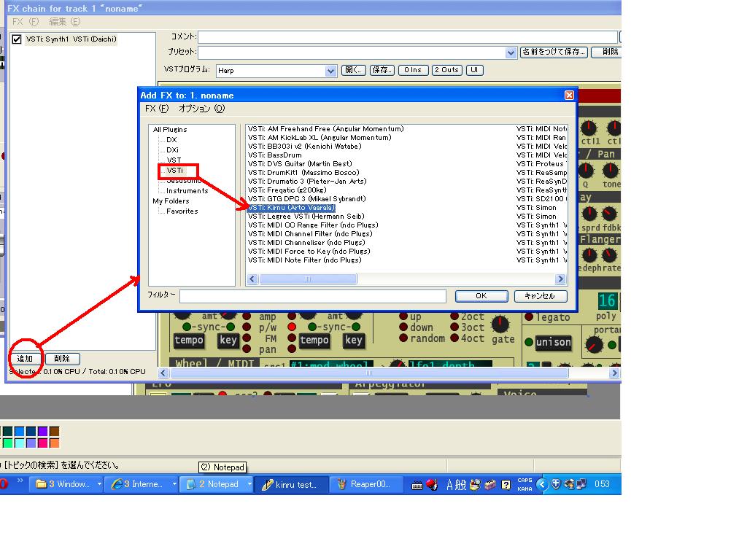Switch to 'kinru test...' taskbar window
Viewport: 747px width, 560px height.
click(x=292, y=484)
